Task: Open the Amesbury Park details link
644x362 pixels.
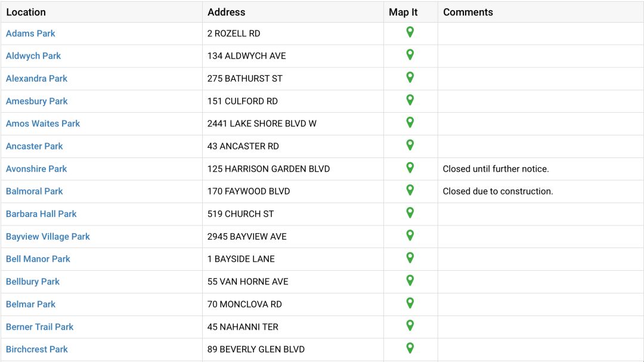Action: [36, 101]
